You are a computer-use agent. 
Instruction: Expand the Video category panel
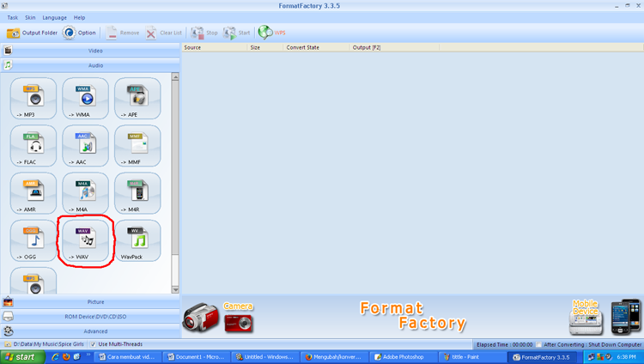90,51
